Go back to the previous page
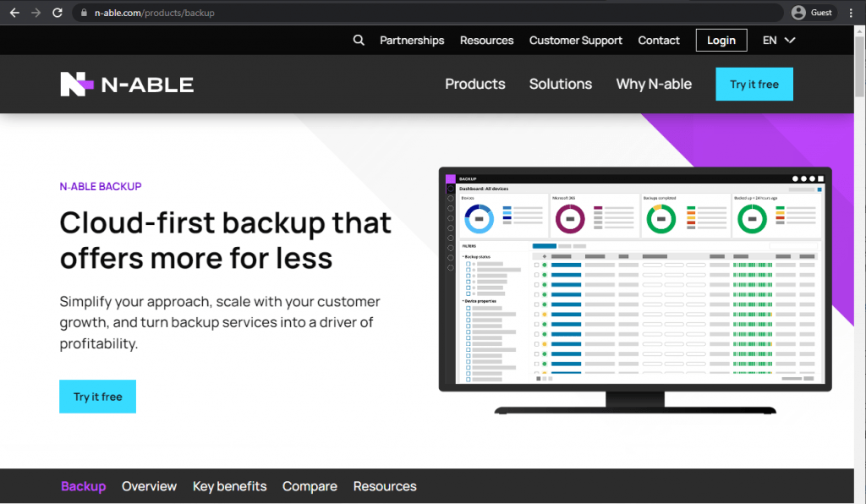Screen dimensions: 866x504 [x=15, y=13]
